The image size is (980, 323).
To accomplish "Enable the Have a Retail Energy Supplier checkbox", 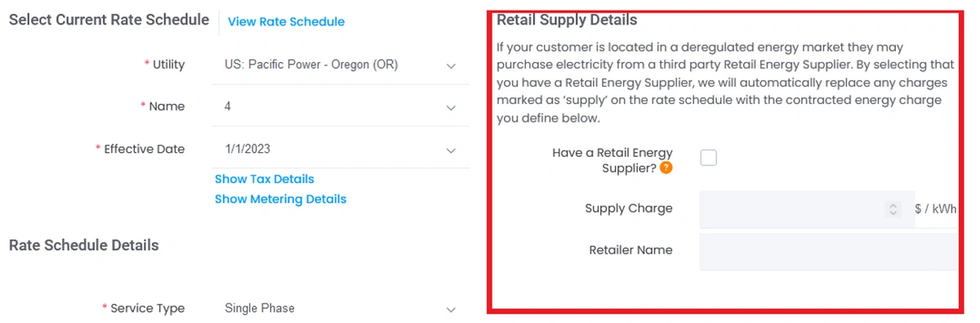I will 708,158.
